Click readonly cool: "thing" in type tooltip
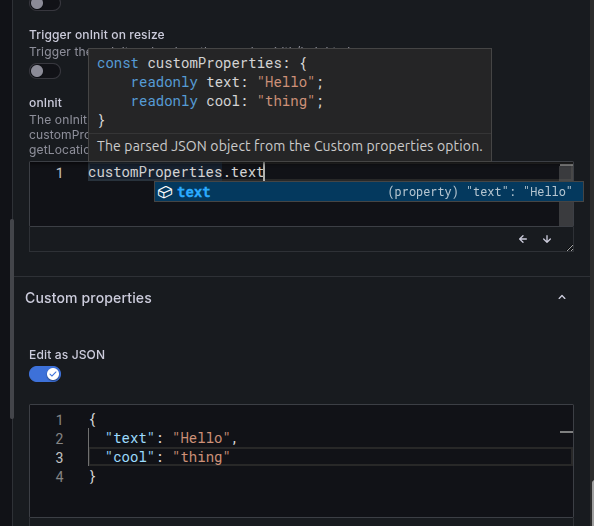 pos(227,101)
